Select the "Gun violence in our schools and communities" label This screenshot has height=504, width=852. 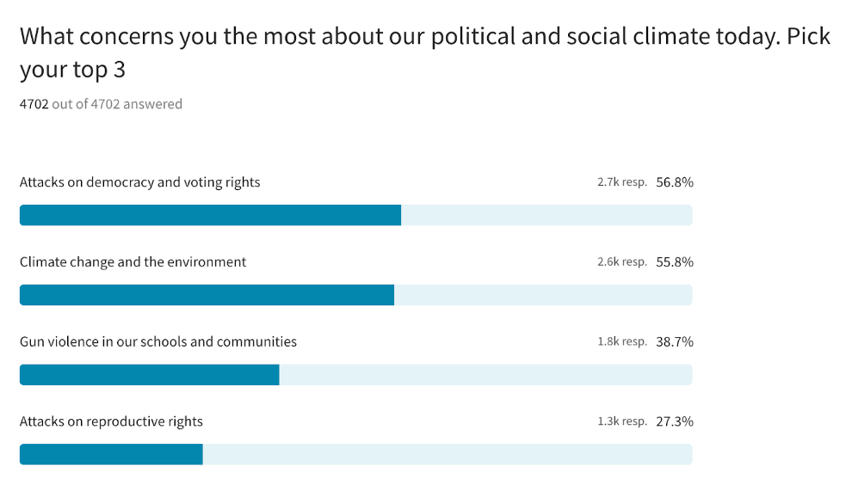point(157,341)
